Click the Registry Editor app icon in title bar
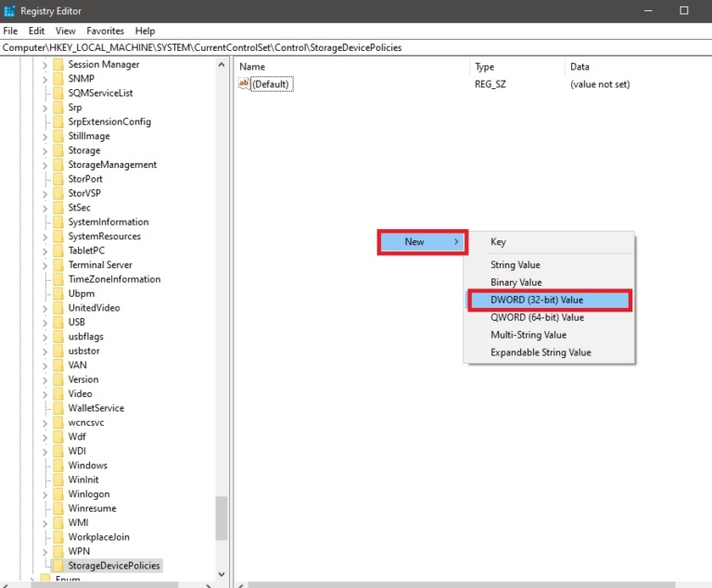 click(x=10, y=11)
